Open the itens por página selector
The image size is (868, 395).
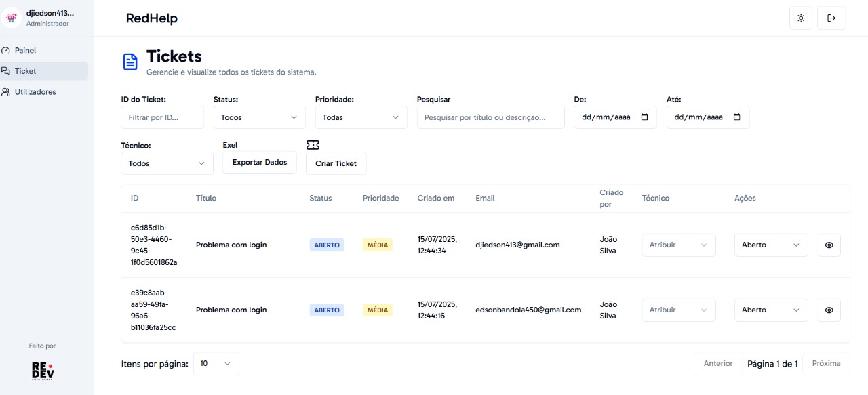click(x=216, y=363)
